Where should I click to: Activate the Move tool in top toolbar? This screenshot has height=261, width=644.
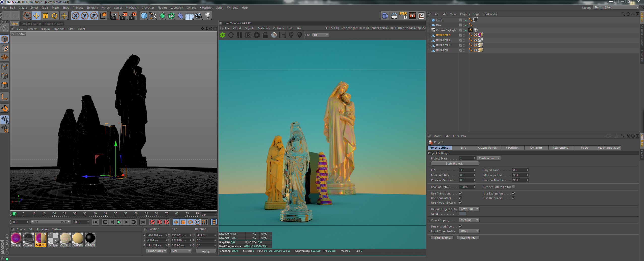[36, 16]
